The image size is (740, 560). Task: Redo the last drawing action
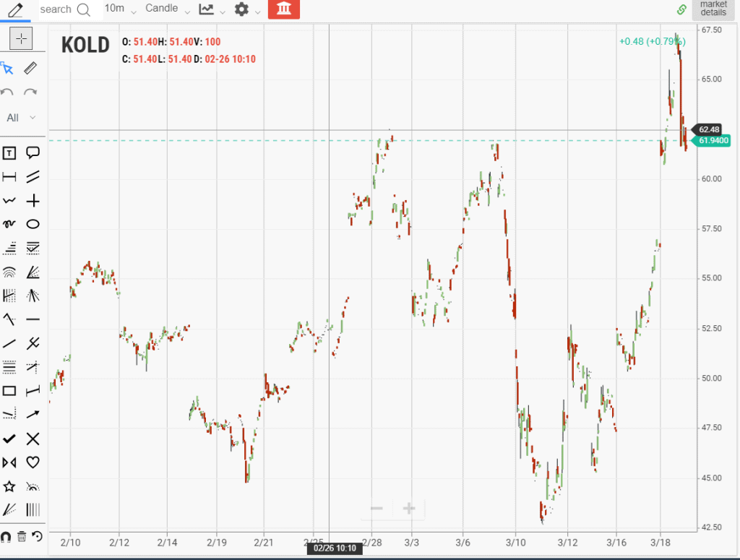click(30, 92)
